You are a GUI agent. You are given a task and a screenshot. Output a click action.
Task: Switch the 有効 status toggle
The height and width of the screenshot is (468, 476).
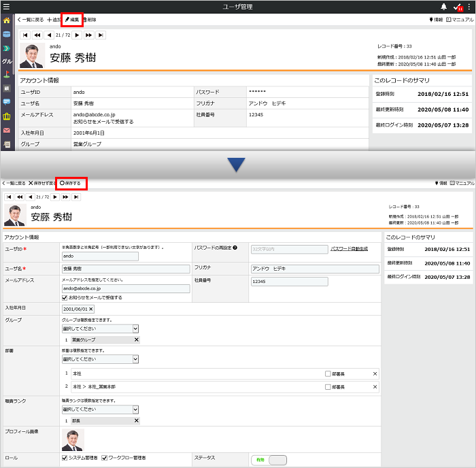click(269, 460)
